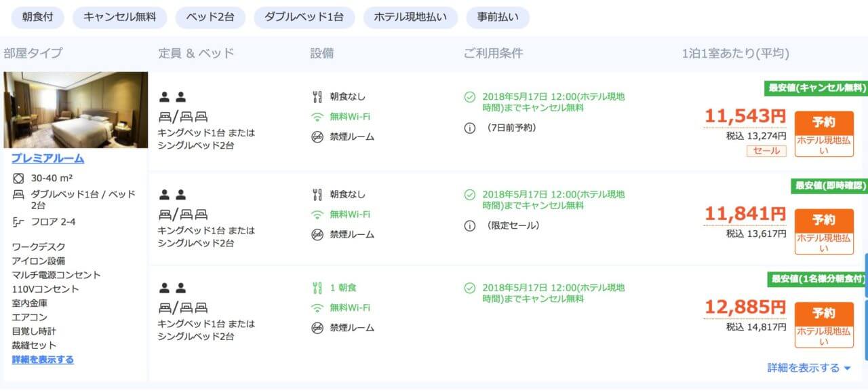The height and width of the screenshot is (391, 868).
Task: Toggle the ホテル現地払い filter chip
Action: click(410, 18)
